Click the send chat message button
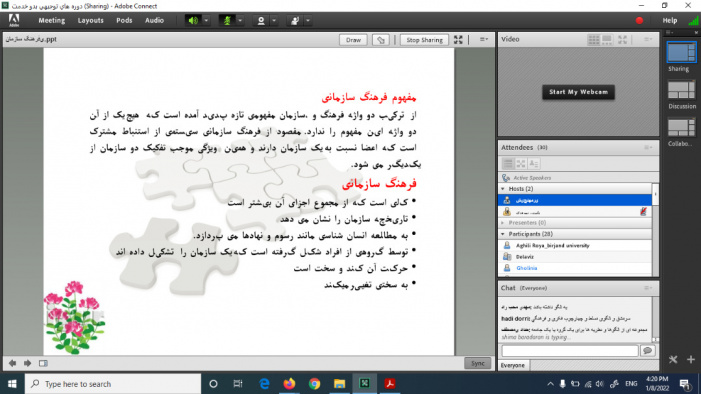 point(647,351)
